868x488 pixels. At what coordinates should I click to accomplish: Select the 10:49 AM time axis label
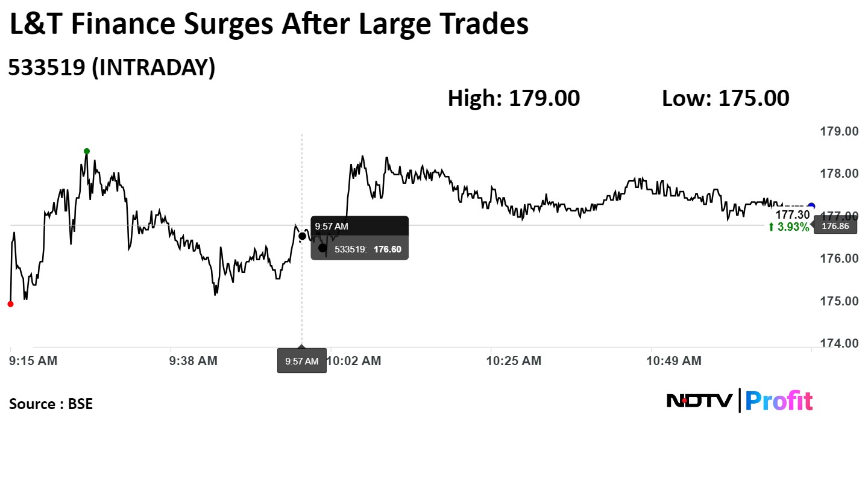pyautogui.click(x=674, y=361)
